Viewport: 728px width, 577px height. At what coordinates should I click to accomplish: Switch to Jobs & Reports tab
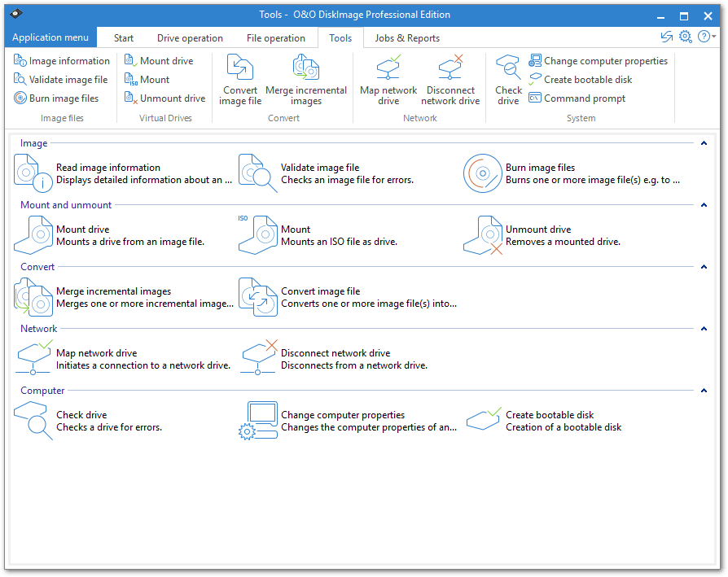click(x=407, y=38)
